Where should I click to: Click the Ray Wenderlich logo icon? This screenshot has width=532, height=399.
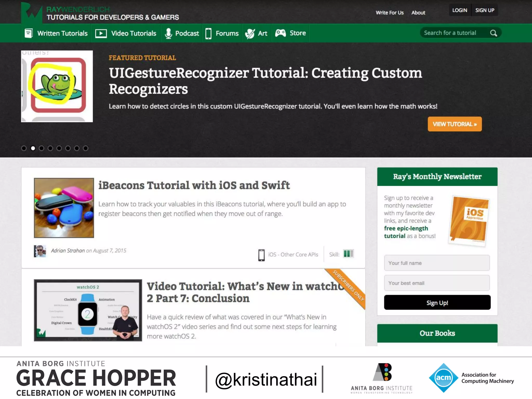click(x=31, y=12)
